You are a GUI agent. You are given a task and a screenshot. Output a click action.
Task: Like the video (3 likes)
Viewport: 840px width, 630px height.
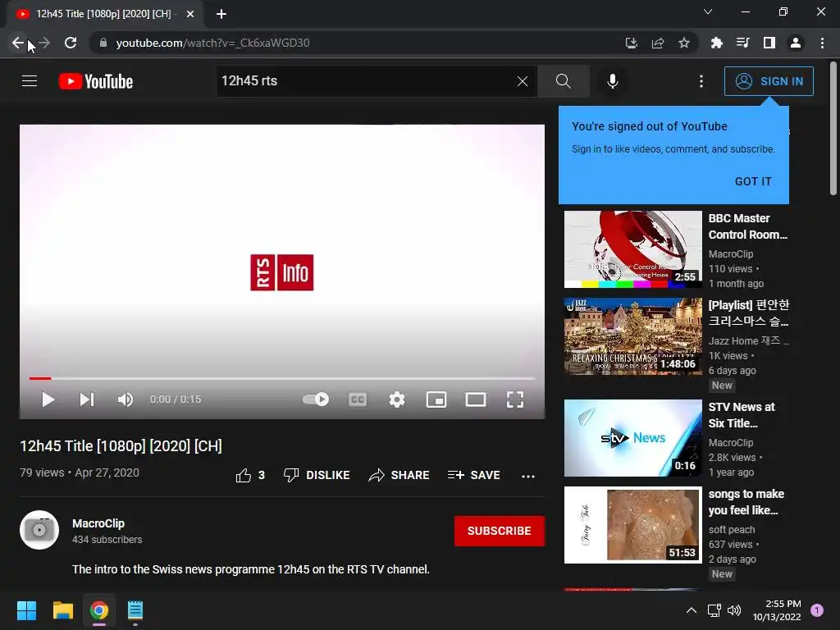(250, 475)
